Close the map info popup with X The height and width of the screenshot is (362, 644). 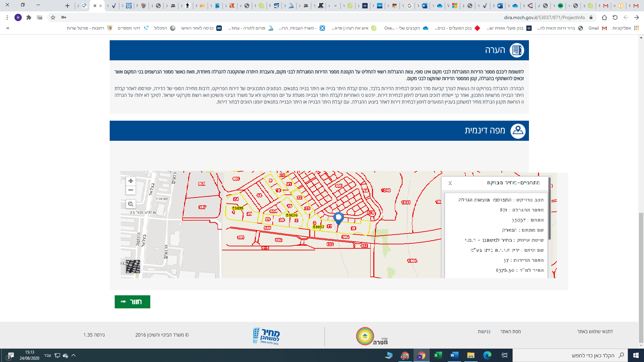pos(450,183)
